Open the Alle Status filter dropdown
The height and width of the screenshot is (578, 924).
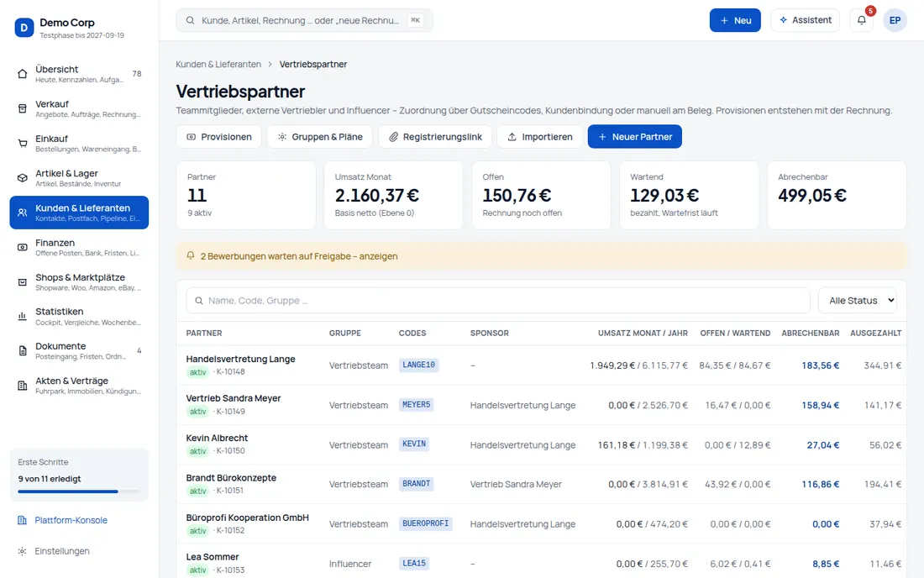click(858, 301)
